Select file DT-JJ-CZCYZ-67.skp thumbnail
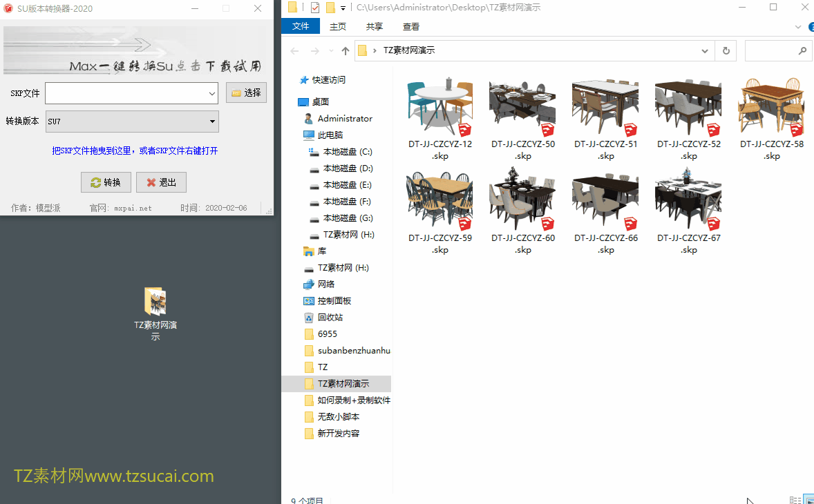Image resolution: width=814 pixels, height=504 pixels. pos(688,199)
